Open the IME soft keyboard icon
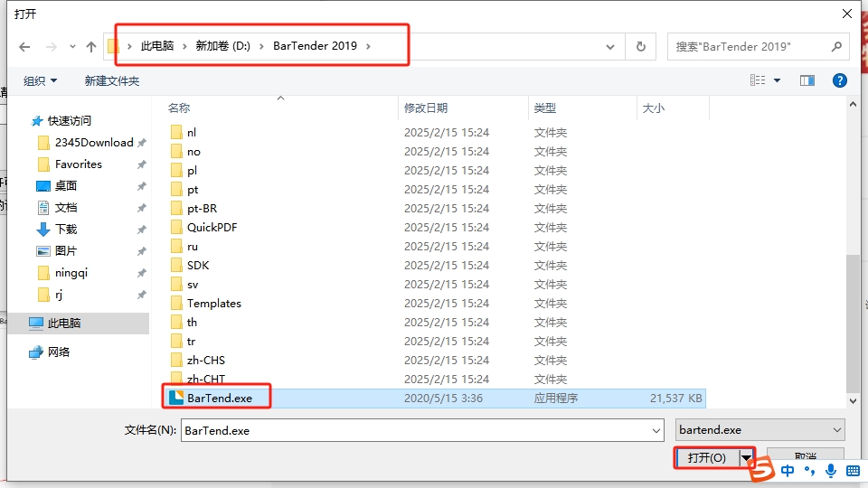The width and height of the screenshot is (868, 488). pos(853,471)
